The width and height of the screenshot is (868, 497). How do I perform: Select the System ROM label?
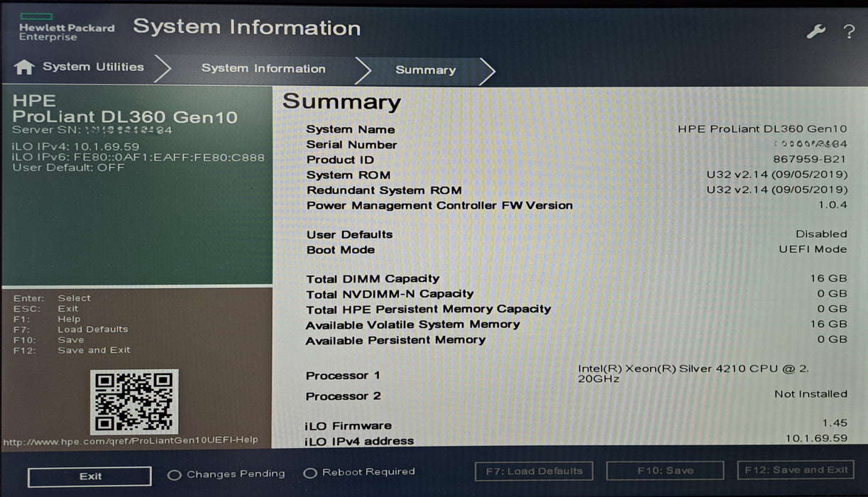click(x=348, y=175)
